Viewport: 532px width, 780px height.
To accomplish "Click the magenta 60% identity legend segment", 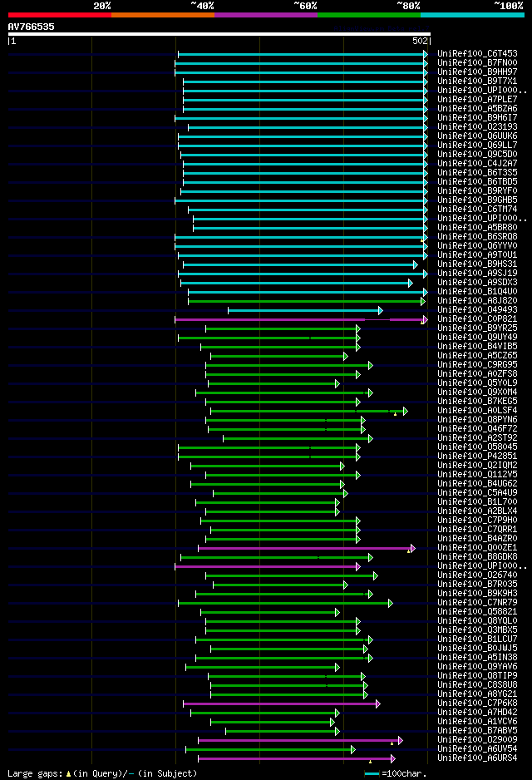I will click(x=266, y=15).
